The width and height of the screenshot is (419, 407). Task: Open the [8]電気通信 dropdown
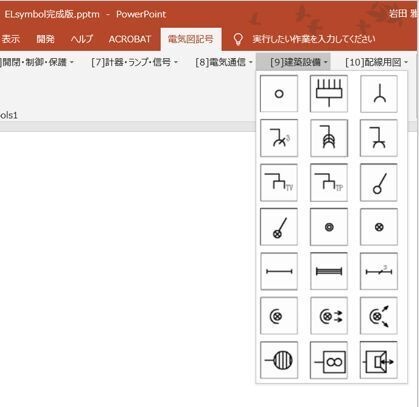click(x=224, y=62)
